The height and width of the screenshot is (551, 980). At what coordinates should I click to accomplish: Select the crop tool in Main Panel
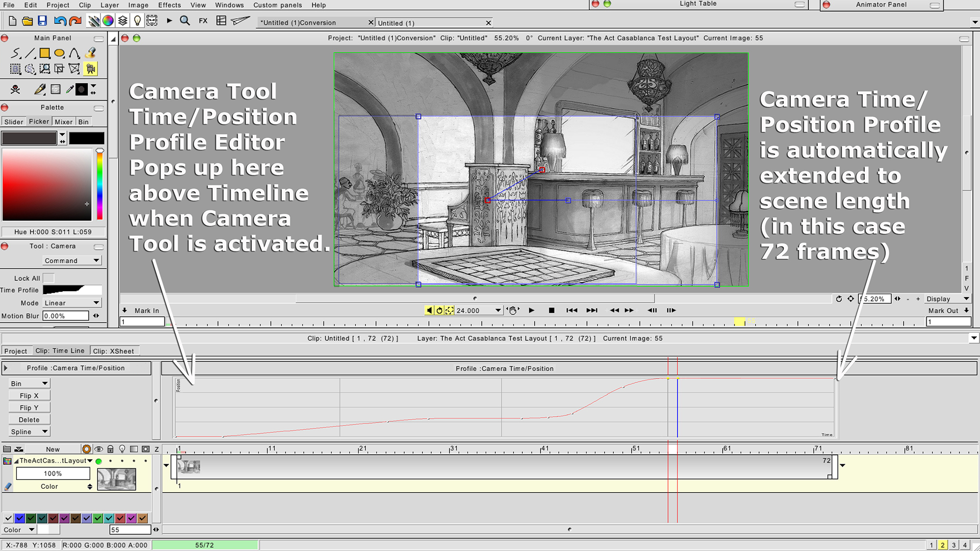point(59,69)
